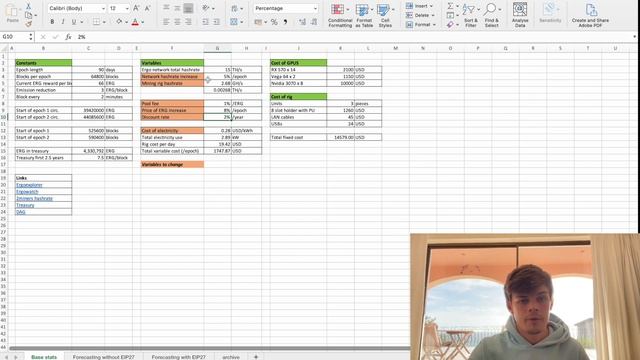The height and width of the screenshot is (360, 640).
Task: Open the Cell Styles gallery
Action: pos(385,16)
